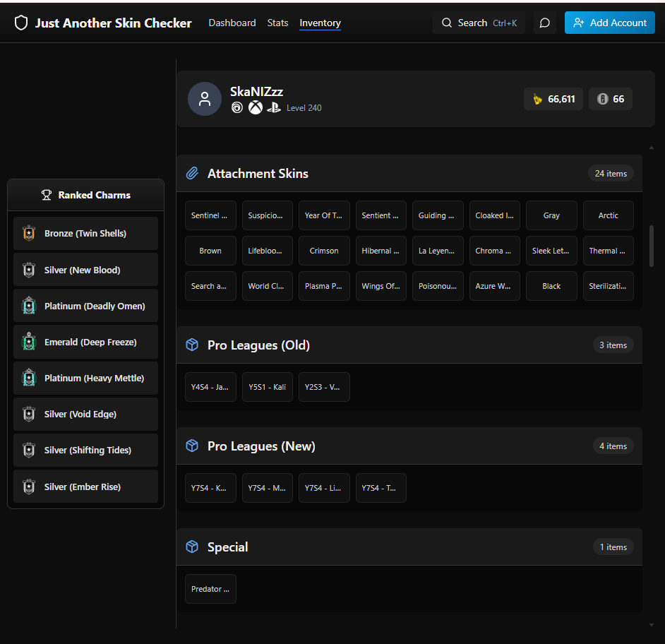Click the Xbox platform icon

pyautogui.click(x=256, y=108)
